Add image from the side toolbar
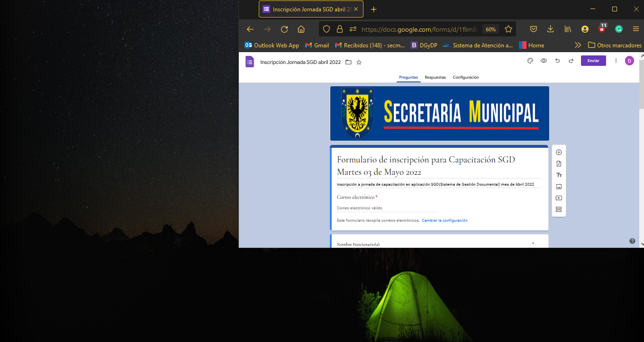Viewport: 644px width, 342px height. point(559,187)
